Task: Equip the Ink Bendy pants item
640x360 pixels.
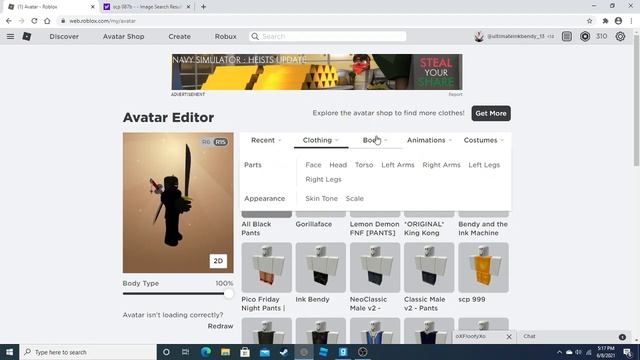Action: 321,267
